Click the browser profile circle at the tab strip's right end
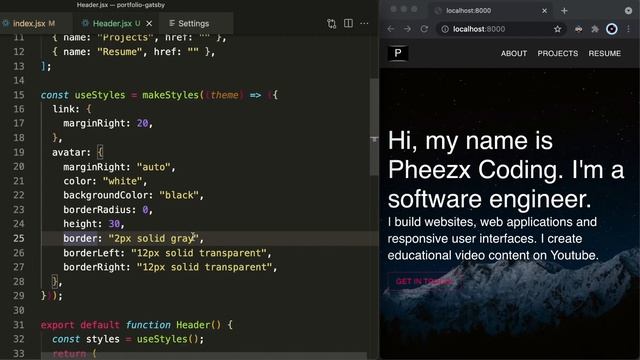Screen dimensions: 640x360 628,11
